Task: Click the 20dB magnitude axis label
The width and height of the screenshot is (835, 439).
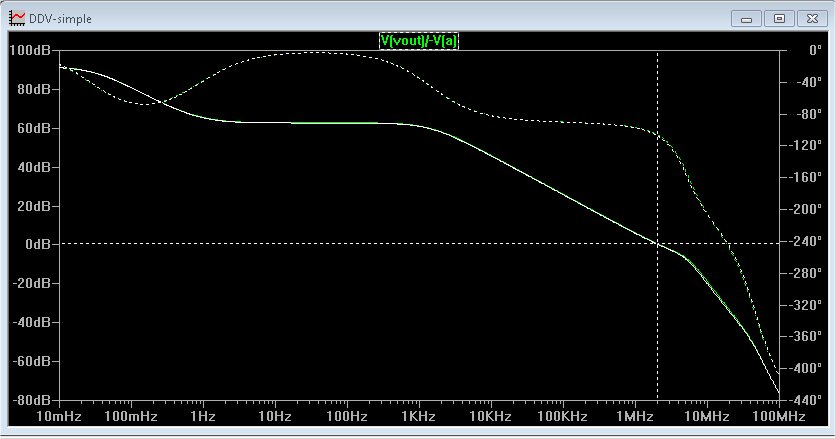Action: (34, 206)
